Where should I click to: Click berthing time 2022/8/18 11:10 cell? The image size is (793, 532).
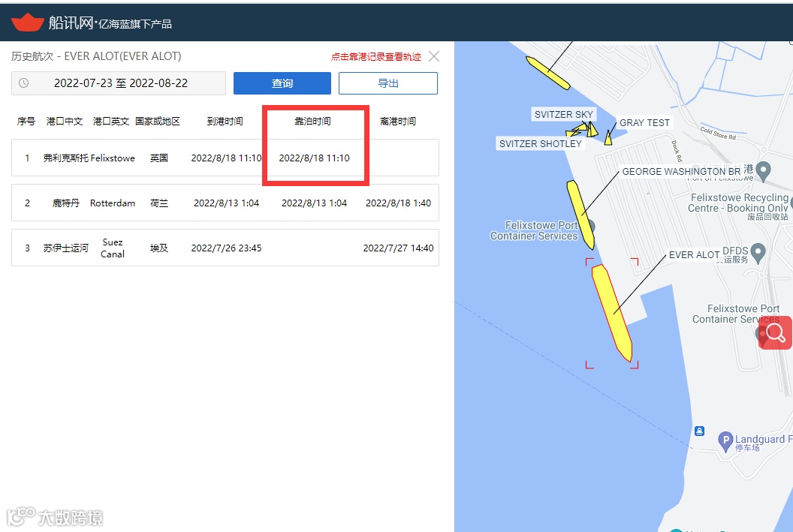(x=314, y=158)
